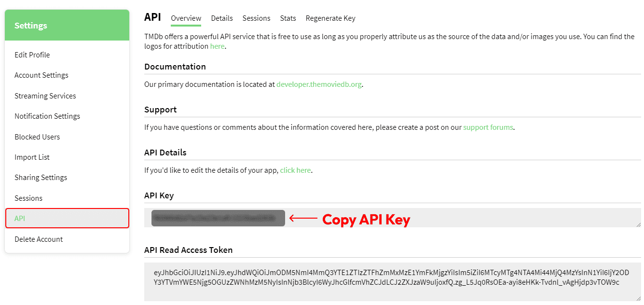Screen dimensions: 644x305
Task: Open the developer.themoviedb.org documentation link
Action: coord(319,84)
